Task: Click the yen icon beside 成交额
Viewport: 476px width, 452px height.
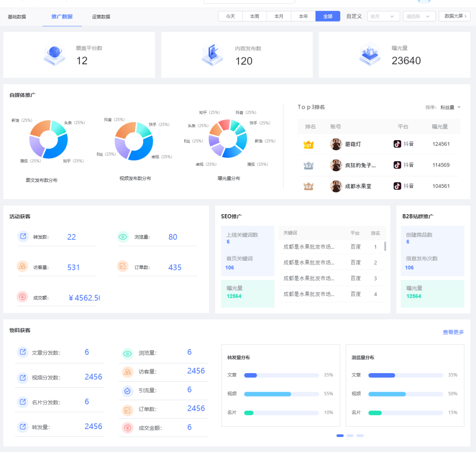Action: [22, 296]
